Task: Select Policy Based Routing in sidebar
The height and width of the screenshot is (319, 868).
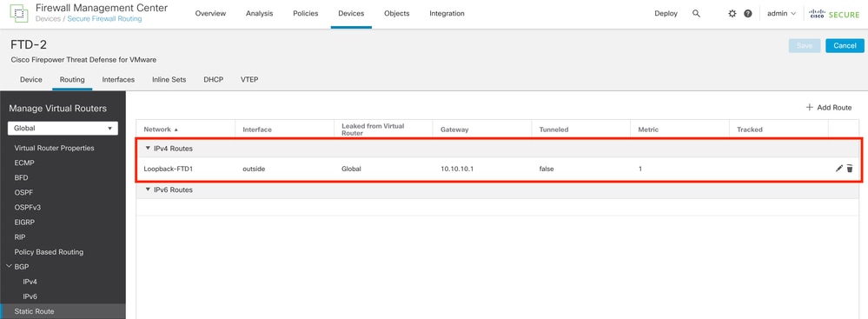Action: [49, 252]
